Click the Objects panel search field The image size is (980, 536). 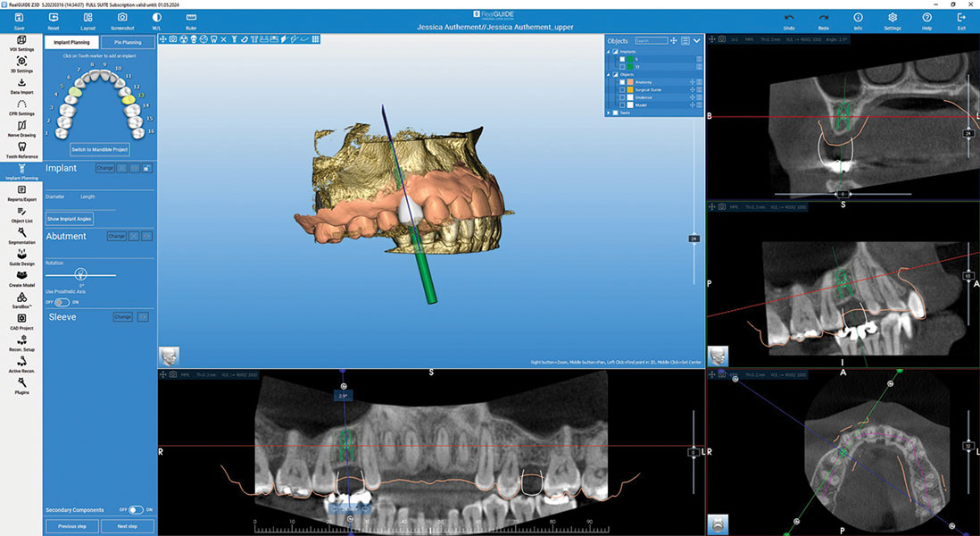tap(652, 41)
